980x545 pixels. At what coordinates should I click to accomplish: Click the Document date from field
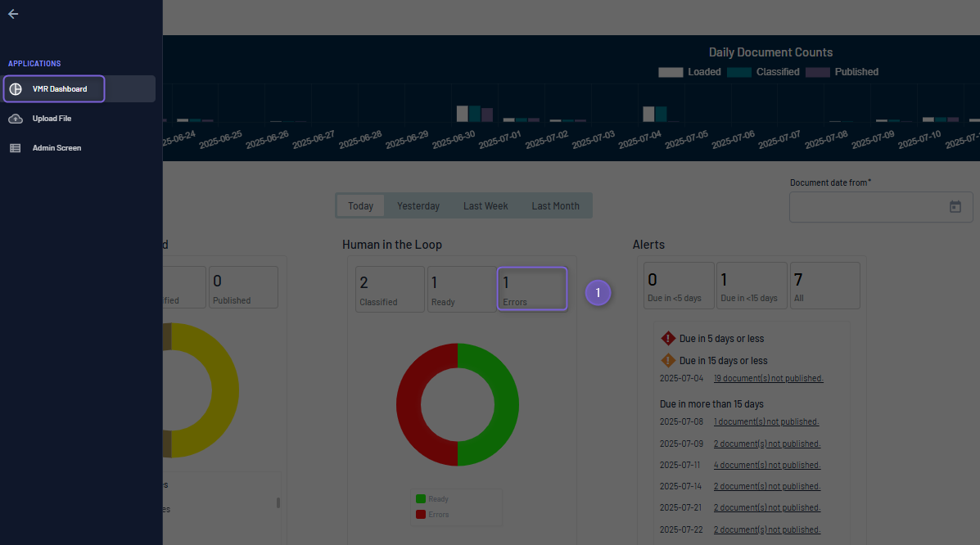tap(881, 207)
